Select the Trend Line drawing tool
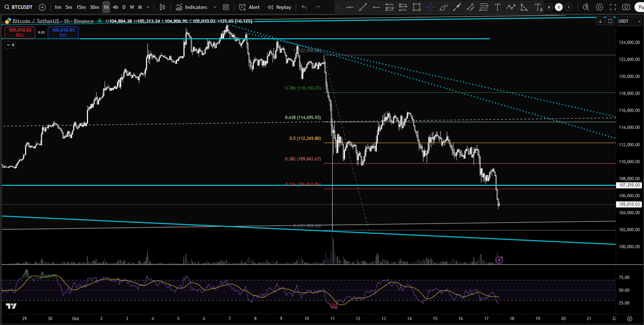The height and width of the screenshot is (325, 644). (363, 7)
